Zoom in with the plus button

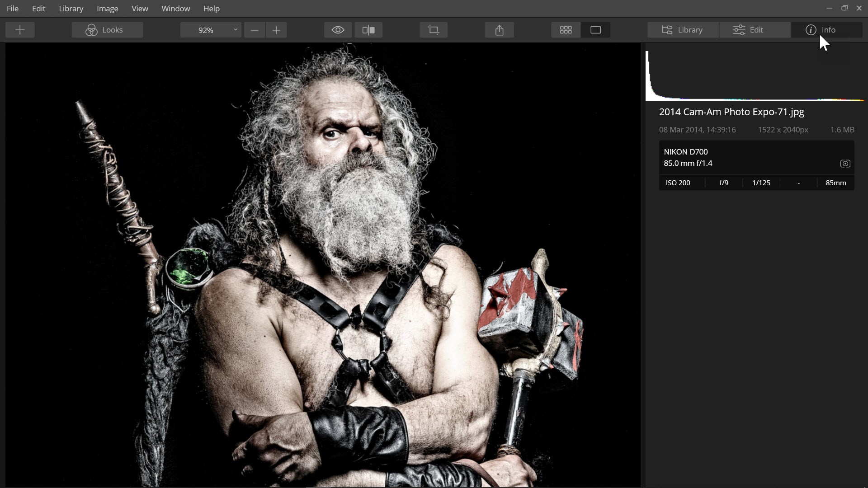(276, 30)
